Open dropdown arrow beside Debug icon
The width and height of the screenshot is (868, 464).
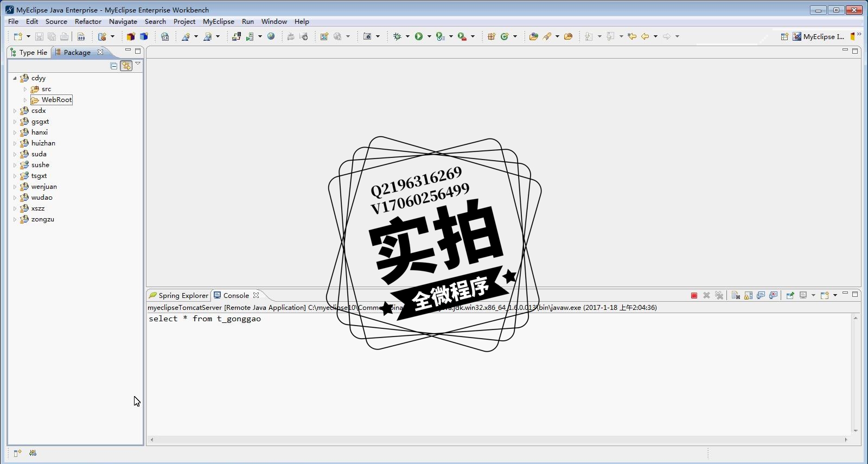407,36
